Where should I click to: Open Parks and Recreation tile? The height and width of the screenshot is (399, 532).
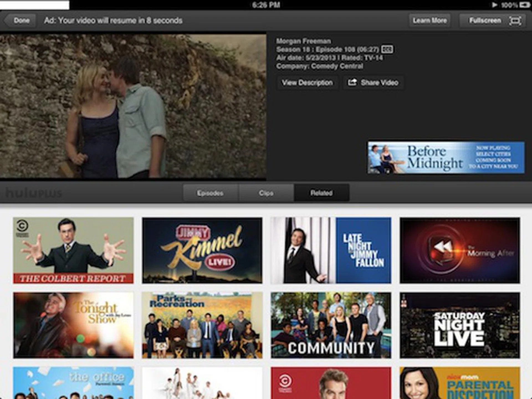[x=202, y=325]
